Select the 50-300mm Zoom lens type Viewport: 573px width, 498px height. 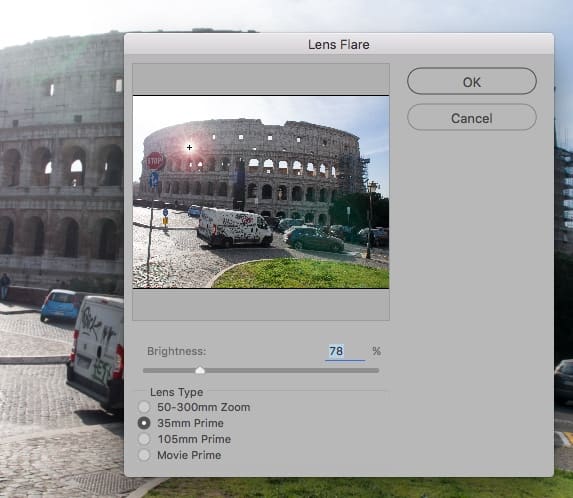[x=144, y=407]
